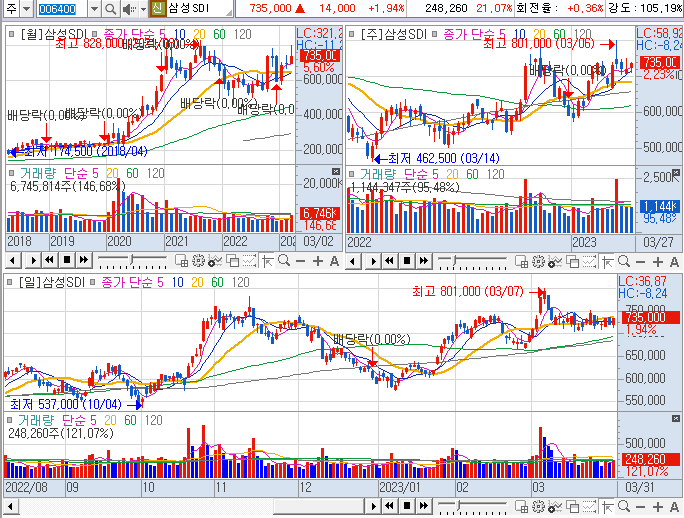This screenshot has height=518, width=684.
Task: Zoom in with plus on weekly chart
Action: pyautogui.click(x=658, y=262)
